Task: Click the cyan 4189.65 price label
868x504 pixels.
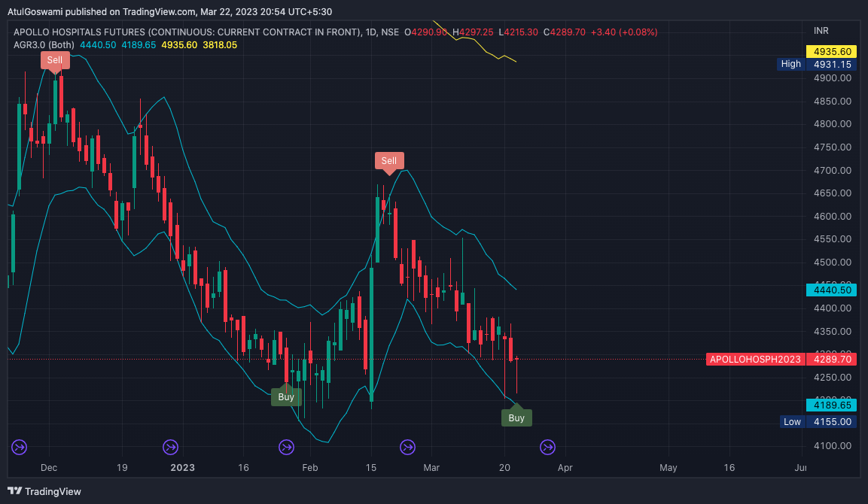Action: [x=831, y=405]
